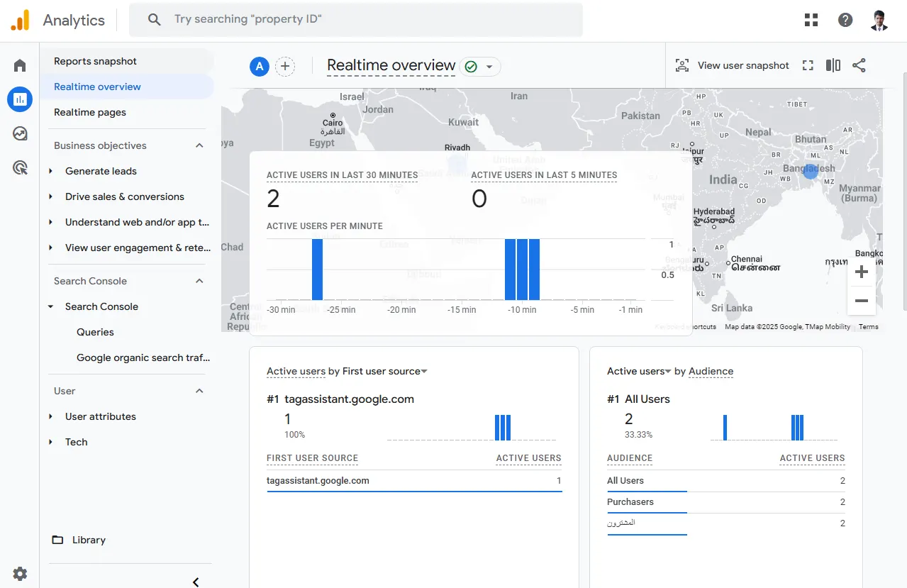Add a new comparison

point(285,67)
